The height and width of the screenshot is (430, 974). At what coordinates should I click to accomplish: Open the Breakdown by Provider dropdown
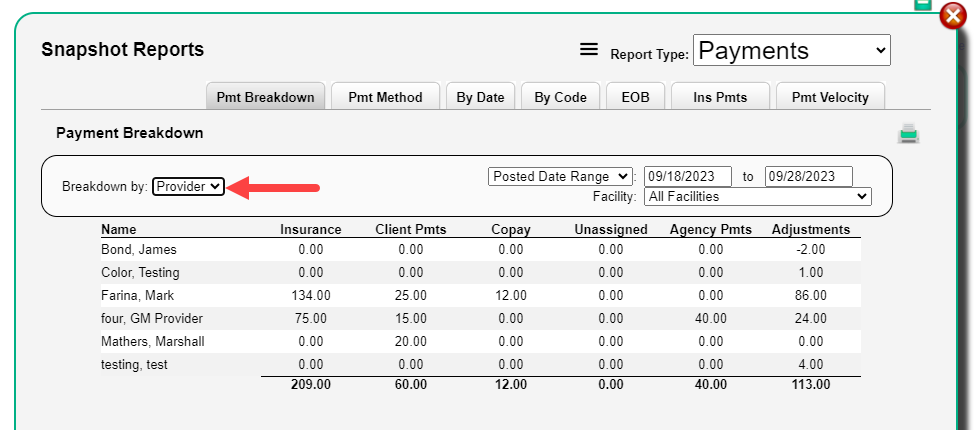click(x=188, y=186)
